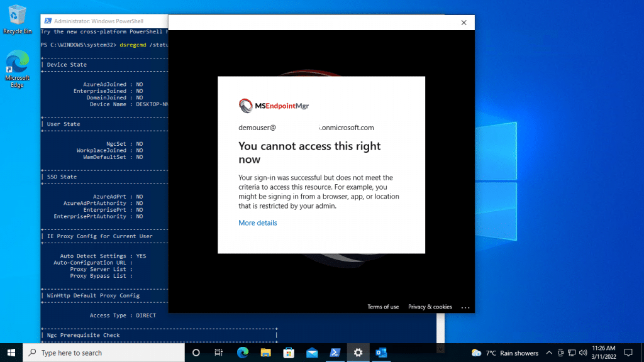This screenshot has height=362, width=644.
Task: Open Task View on the taskbar
Action: point(218,353)
